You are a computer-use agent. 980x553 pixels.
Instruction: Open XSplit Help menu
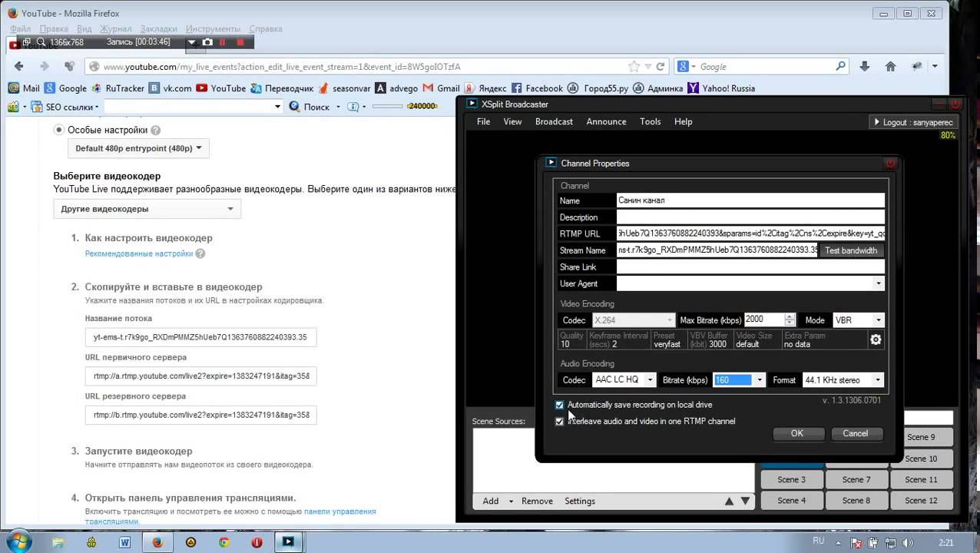point(683,121)
